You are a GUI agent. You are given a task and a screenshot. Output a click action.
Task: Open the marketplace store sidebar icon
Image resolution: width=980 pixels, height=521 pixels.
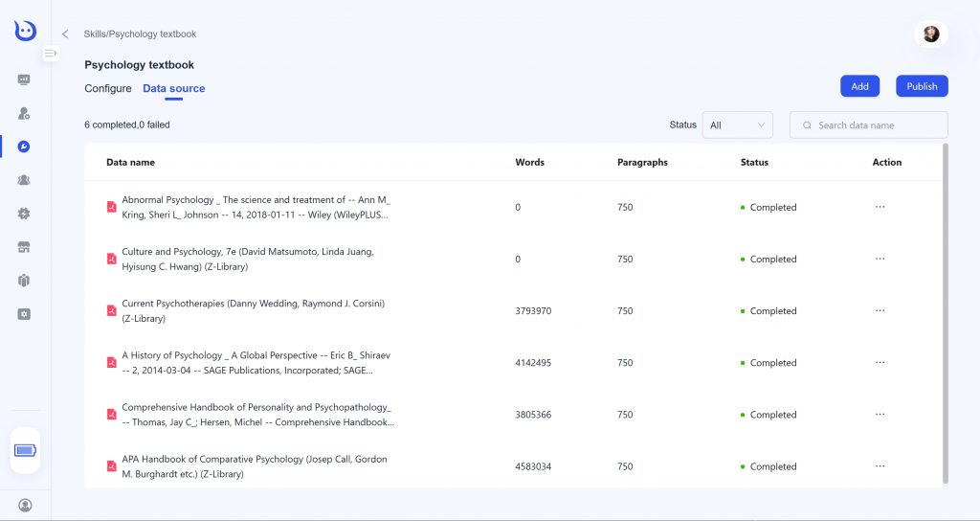click(24, 247)
